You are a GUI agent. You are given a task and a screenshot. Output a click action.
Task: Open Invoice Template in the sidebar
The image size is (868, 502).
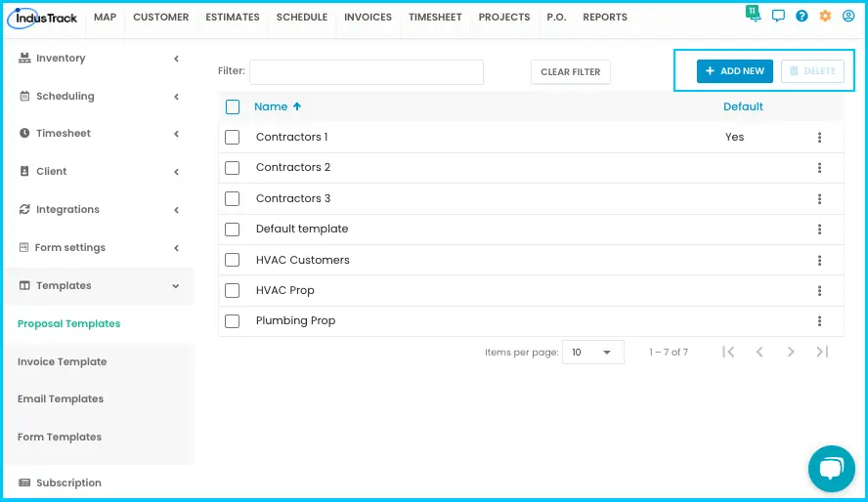coord(62,361)
